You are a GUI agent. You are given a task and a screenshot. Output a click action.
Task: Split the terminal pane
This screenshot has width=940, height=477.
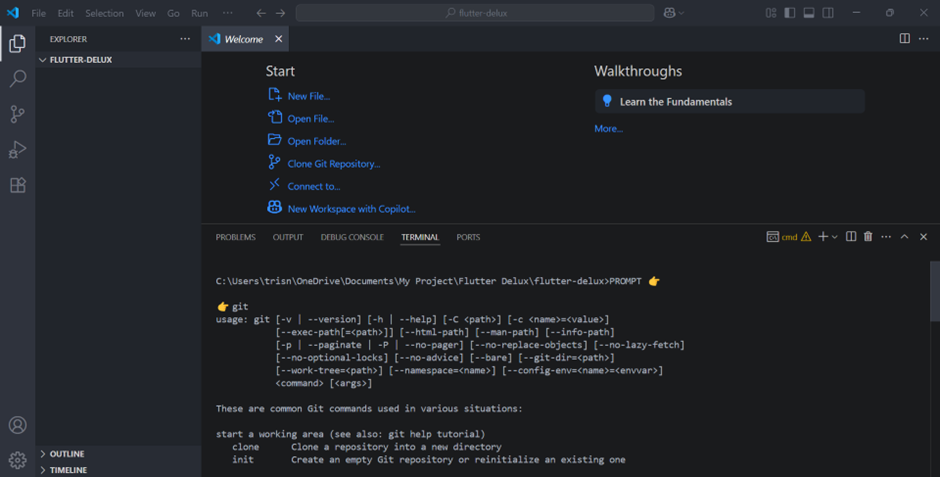(x=851, y=237)
